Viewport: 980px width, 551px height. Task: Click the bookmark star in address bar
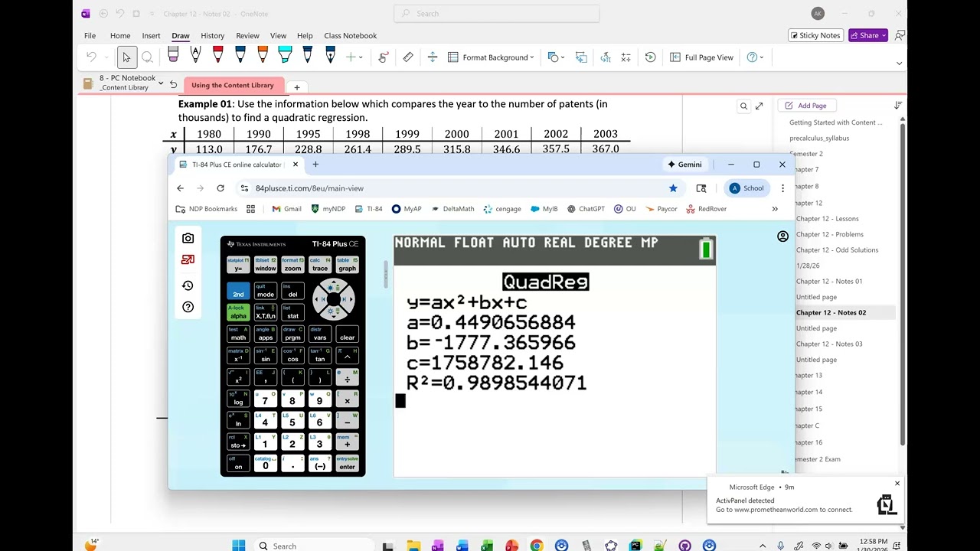(x=673, y=188)
